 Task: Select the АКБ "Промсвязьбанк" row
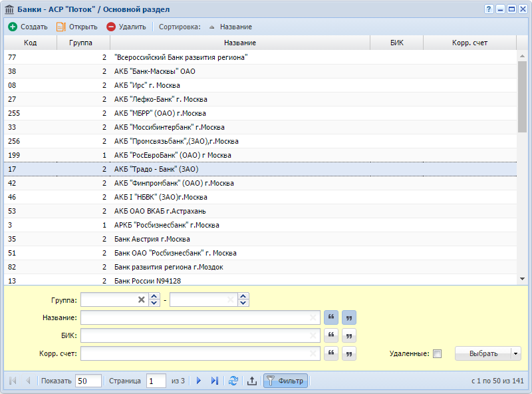(260, 141)
